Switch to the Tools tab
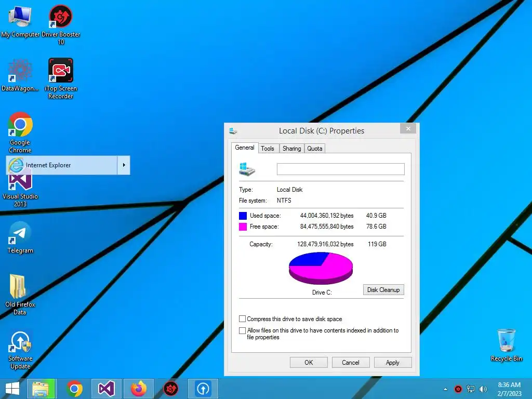The image size is (532, 399). [268, 148]
